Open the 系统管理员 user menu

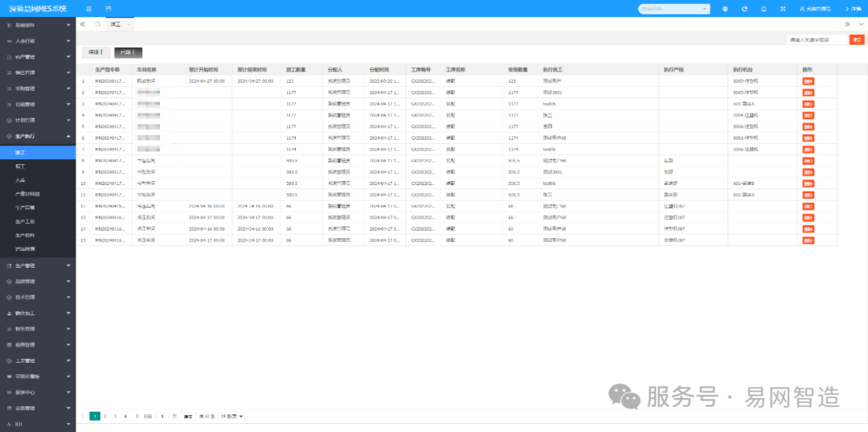tap(815, 9)
